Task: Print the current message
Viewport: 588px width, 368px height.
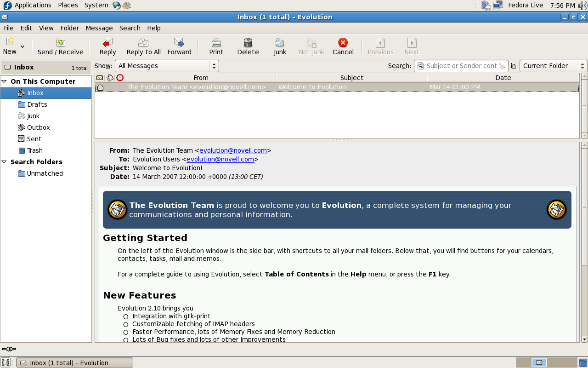Action: tap(216, 46)
